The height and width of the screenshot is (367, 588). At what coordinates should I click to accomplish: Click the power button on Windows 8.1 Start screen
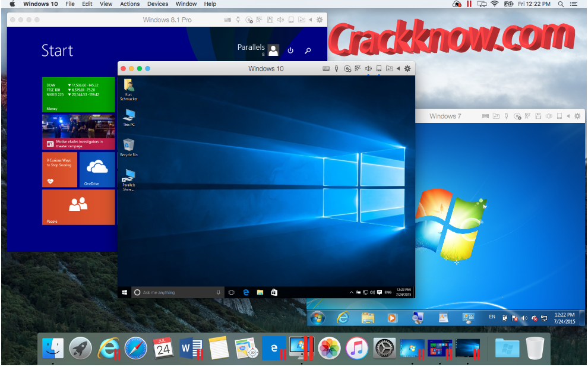click(290, 50)
